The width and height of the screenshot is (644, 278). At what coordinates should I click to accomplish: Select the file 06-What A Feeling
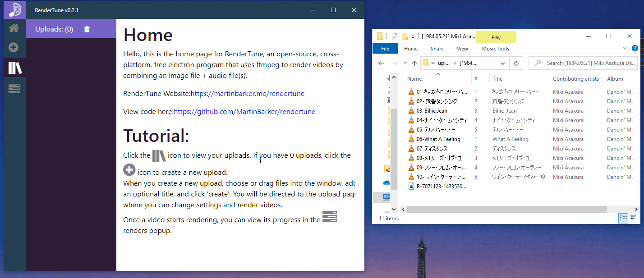(x=438, y=139)
